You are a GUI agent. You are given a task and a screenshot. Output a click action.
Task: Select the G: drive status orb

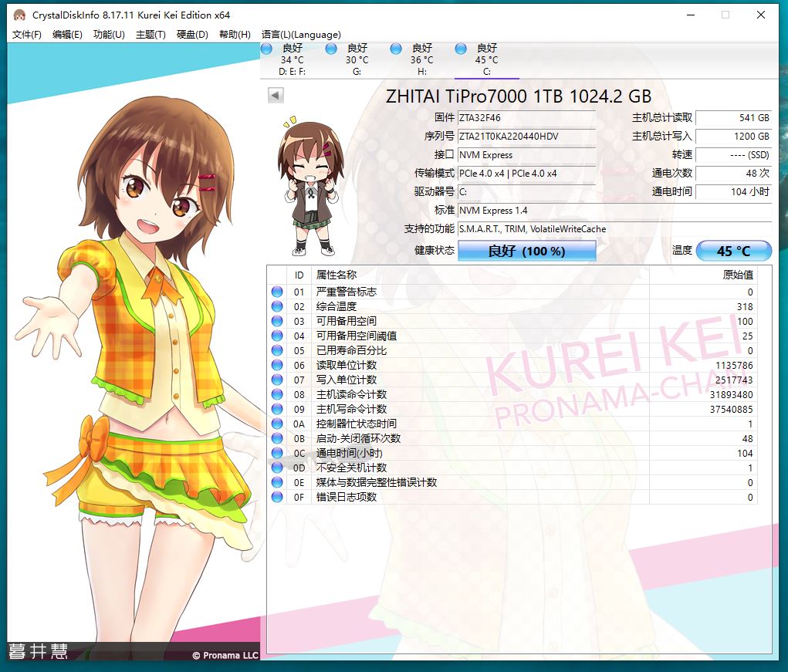click(x=331, y=49)
